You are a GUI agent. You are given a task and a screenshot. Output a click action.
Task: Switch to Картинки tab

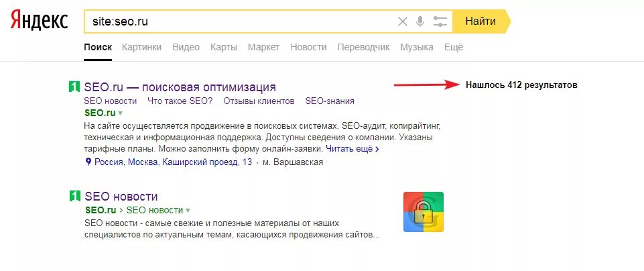[x=141, y=48]
